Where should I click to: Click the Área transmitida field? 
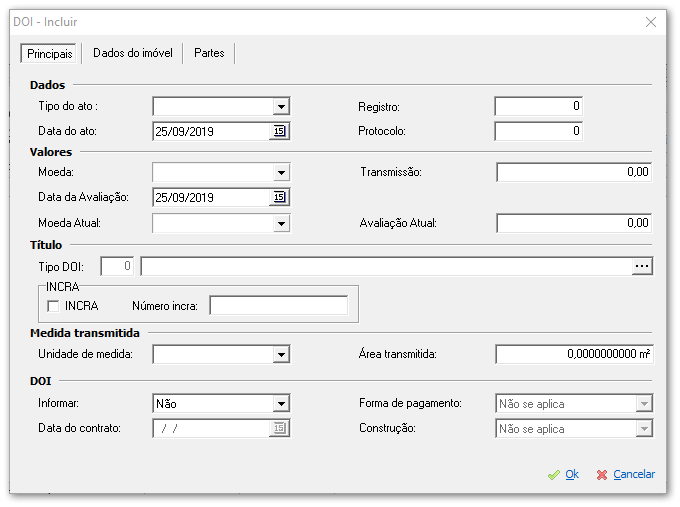pyautogui.click(x=574, y=354)
